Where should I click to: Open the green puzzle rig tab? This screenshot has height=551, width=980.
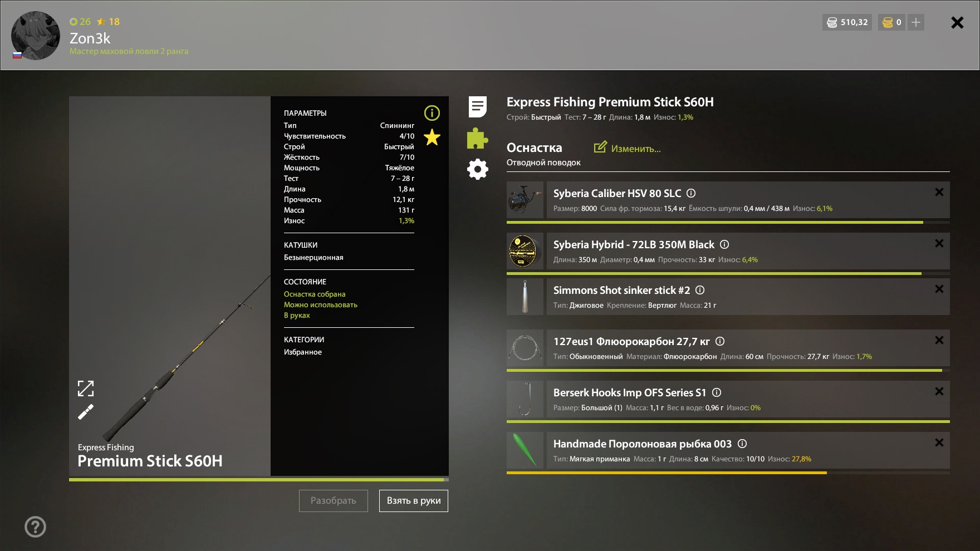coord(477,138)
